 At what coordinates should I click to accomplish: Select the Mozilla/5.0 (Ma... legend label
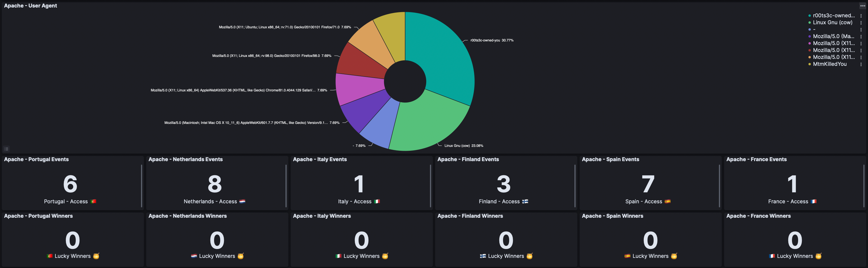(x=834, y=36)
